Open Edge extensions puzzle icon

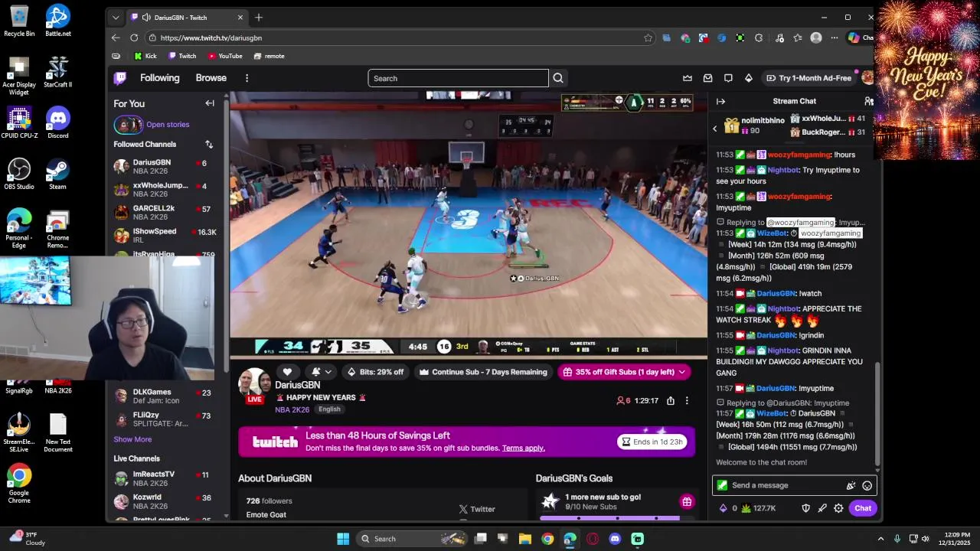pos(759,37)
